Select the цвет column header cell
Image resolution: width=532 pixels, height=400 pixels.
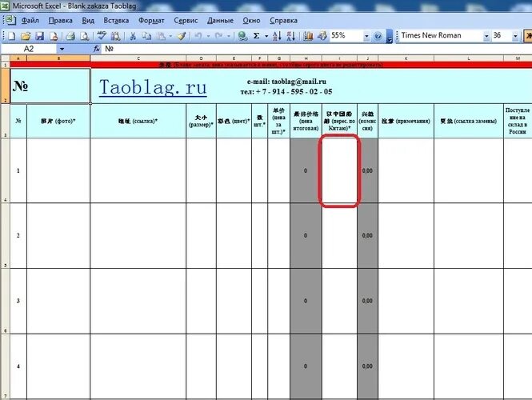(x=234, y=121)
